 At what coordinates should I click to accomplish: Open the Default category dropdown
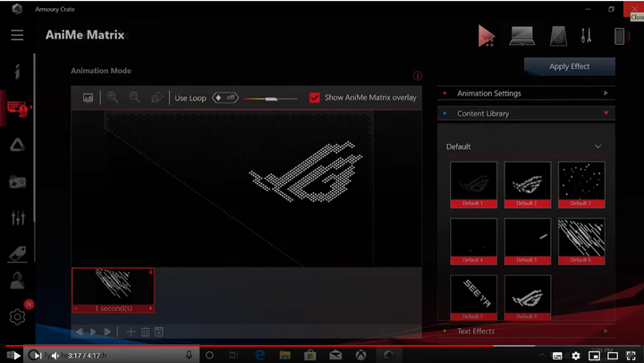(523, 147)
